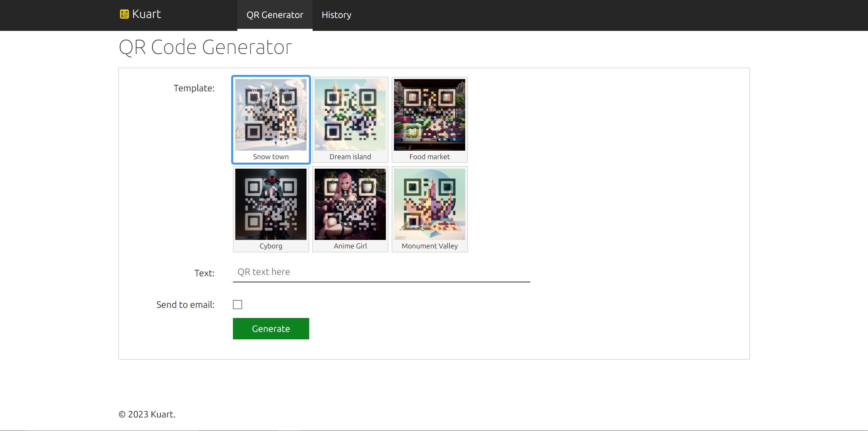Click the Snow town caption label
The width and height of the screenshot is (868, 431).
[271, 157]
